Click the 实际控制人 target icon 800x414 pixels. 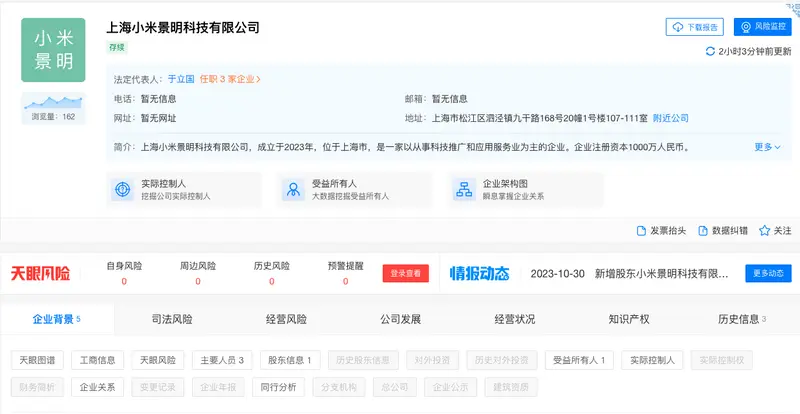[122, 189]
